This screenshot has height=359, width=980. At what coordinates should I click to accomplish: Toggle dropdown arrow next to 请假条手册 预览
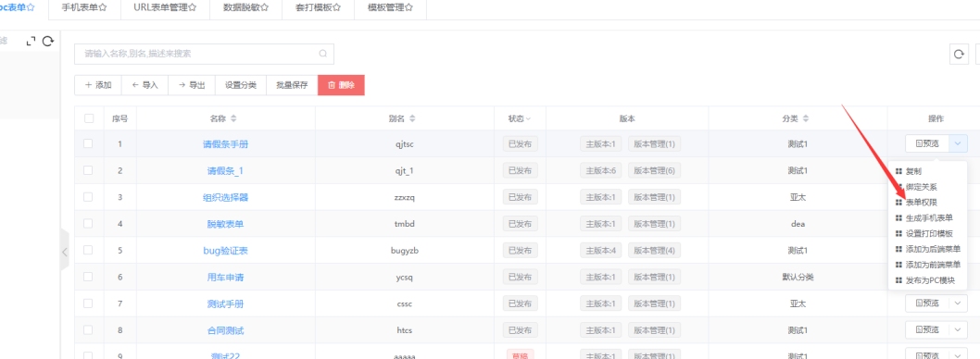coord(958,143)
